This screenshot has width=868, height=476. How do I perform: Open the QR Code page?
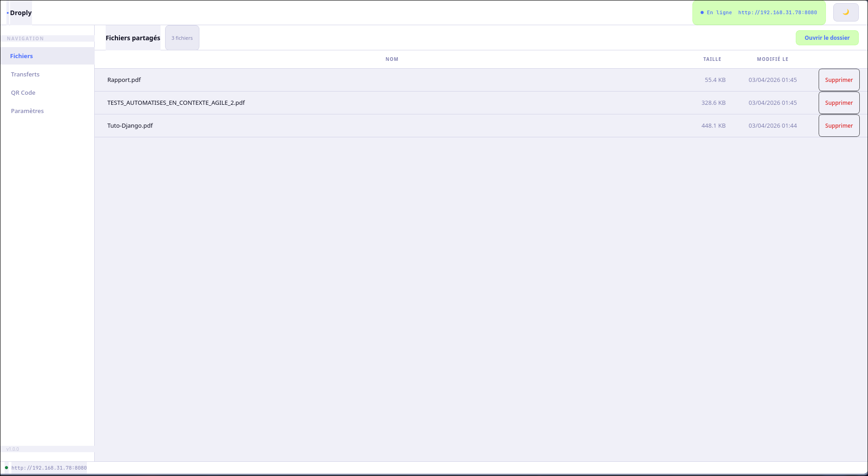click(x=47, y=92)
